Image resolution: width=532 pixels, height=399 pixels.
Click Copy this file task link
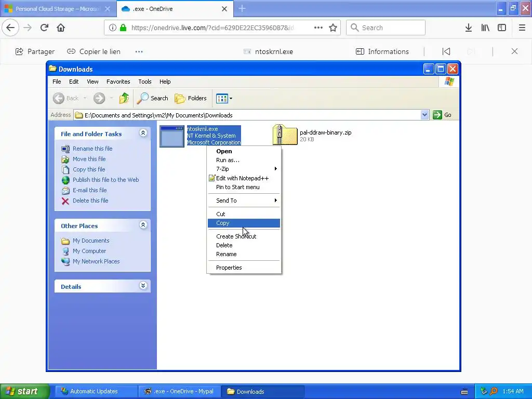pyautogui.click(x=89, y=169)
